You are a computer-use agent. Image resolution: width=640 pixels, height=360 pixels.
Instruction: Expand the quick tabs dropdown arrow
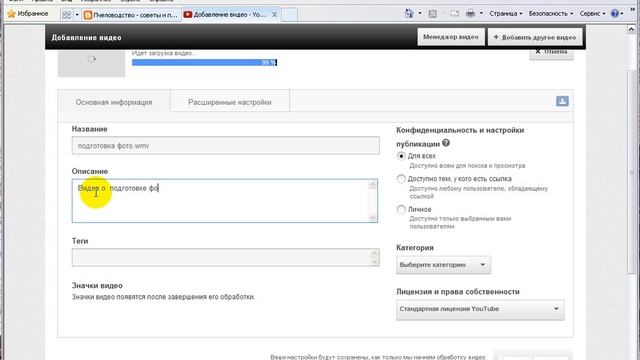[77, 15]
